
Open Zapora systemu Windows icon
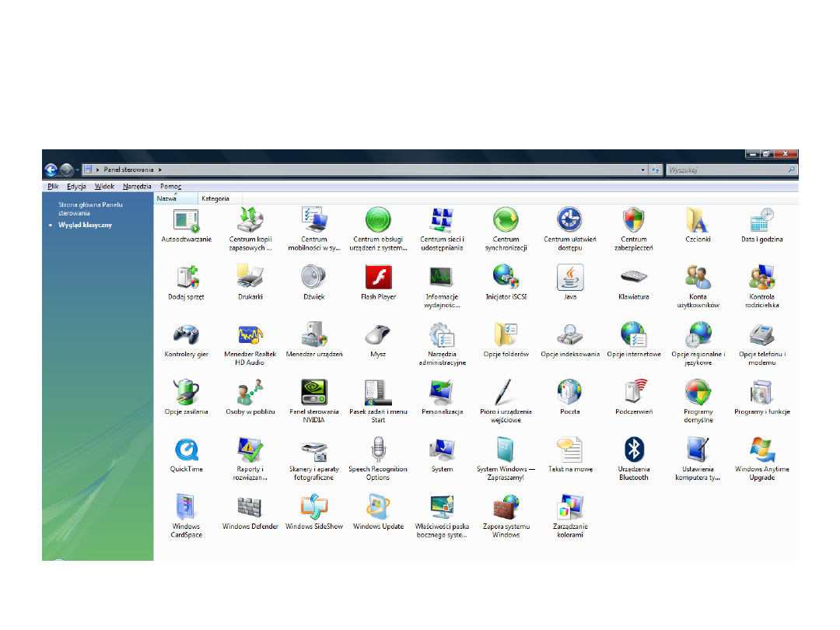coord(506,508)
